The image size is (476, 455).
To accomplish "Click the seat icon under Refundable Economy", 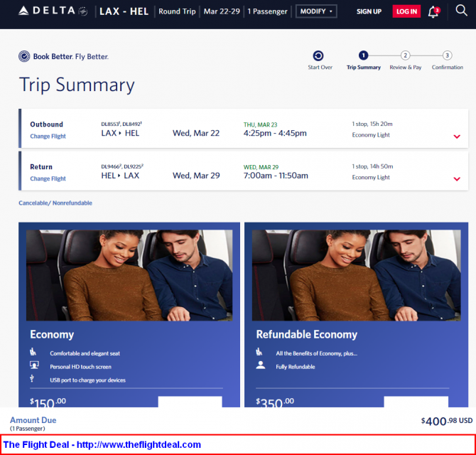I will coord(259,352).
